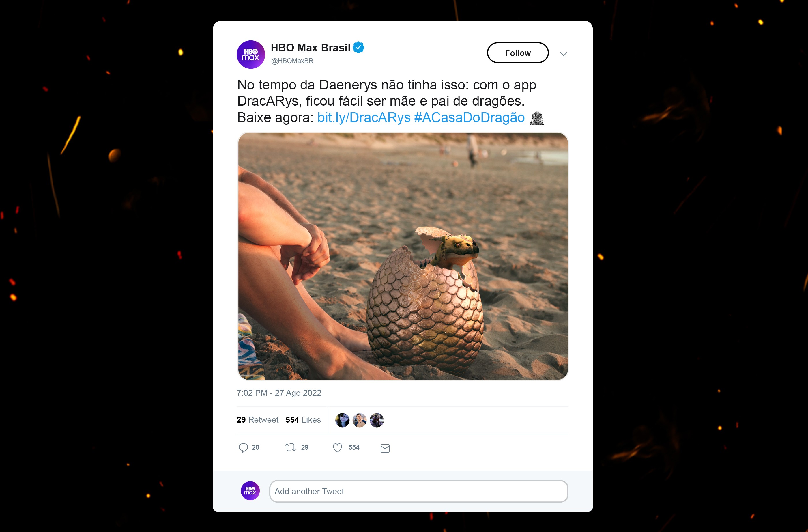Click the HBO Max avatar beside the reply box
Viewport: 808px width, 532px height.
pyautogui.click(x=250, y=491)
